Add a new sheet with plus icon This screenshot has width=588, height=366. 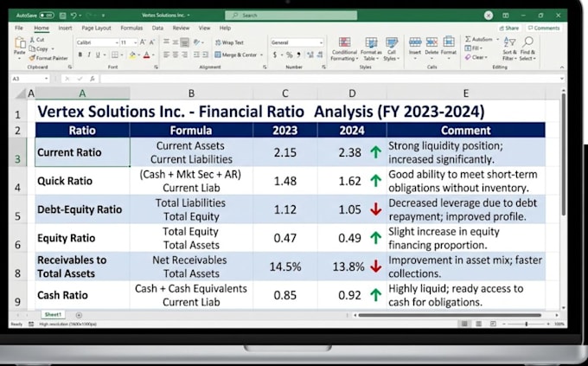click(x=79, y=315)
